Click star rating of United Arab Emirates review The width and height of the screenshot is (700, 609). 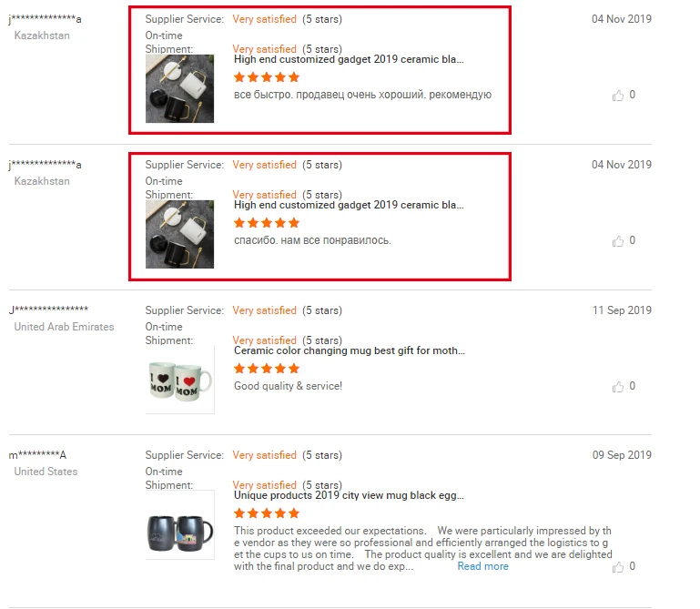pos(267,369)
